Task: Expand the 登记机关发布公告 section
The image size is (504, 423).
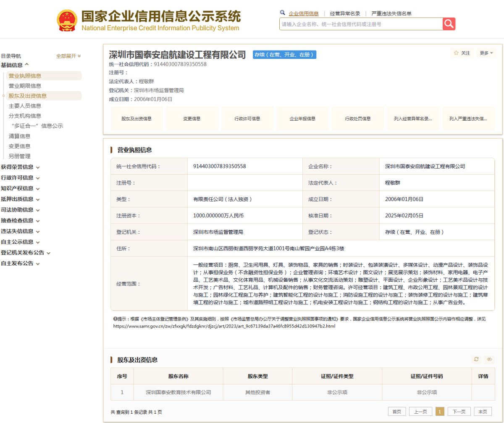Action: point(26,253)
